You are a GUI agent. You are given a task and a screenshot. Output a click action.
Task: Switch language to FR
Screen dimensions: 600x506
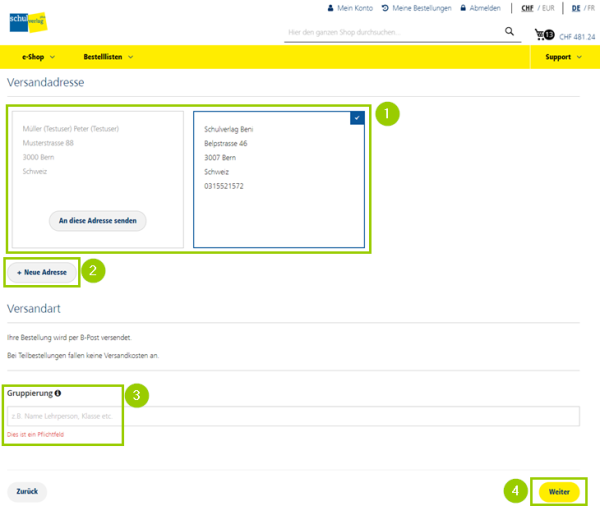590,8
